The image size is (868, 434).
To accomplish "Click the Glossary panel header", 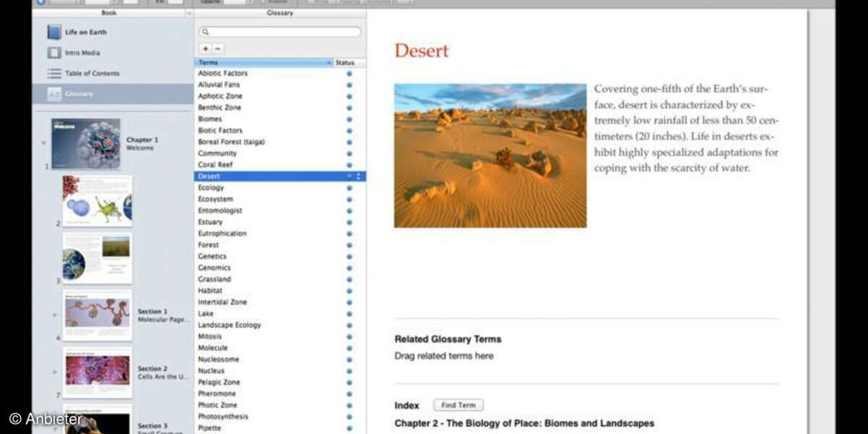I will tap(279, 13).
